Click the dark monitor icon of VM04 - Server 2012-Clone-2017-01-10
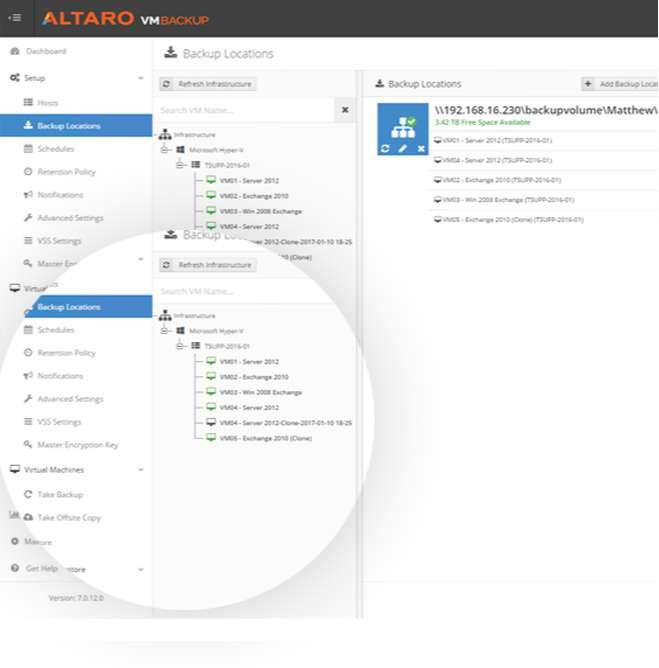The image size is (659, 668). point(211,422)
